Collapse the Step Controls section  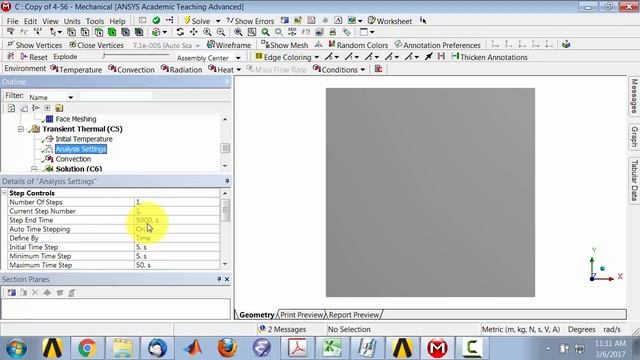point(4,193)
